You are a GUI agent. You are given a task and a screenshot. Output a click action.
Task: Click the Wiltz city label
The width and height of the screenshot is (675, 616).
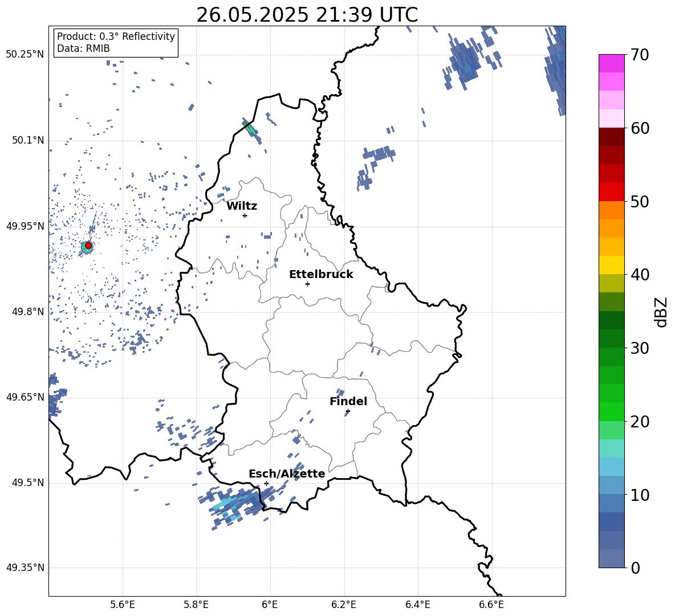[x=242, y=206]
